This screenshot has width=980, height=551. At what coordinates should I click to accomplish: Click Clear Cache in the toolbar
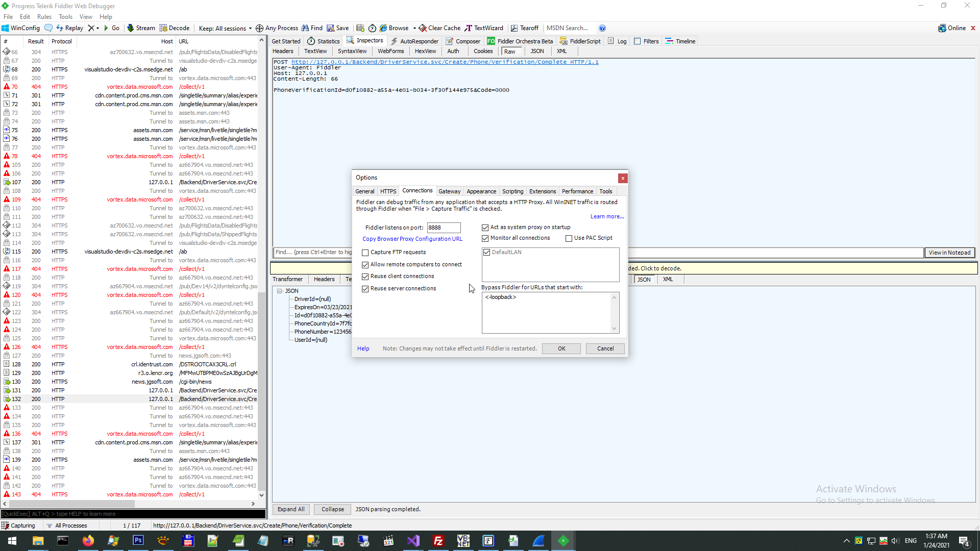point(439,28)
